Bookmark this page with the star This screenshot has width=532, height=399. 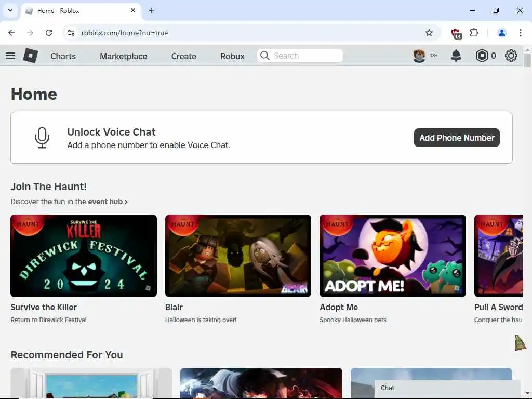[x=429, y=33]
